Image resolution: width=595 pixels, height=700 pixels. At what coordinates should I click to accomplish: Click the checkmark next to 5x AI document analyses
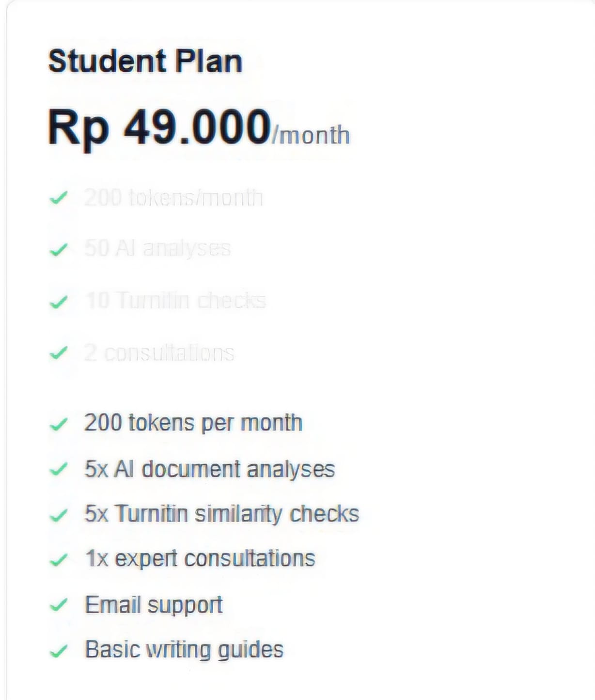click(x=58, y=469)
